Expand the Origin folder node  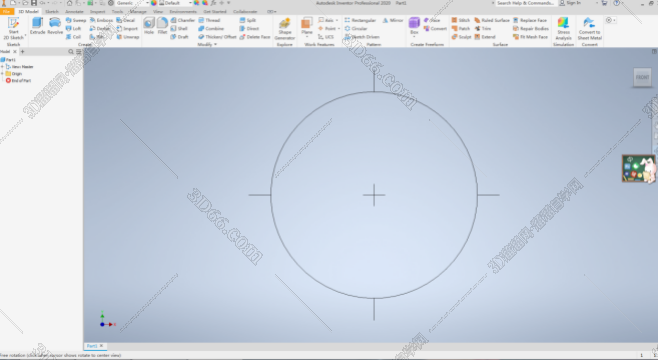2,73
